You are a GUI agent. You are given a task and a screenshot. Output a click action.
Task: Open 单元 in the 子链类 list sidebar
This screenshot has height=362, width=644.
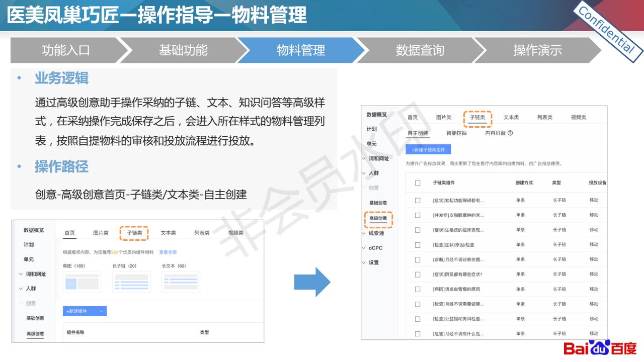pos(371,144)
